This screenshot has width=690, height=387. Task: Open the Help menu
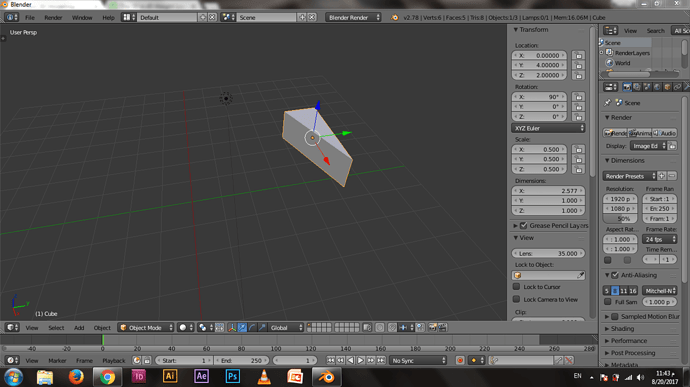tap(108, 18)
